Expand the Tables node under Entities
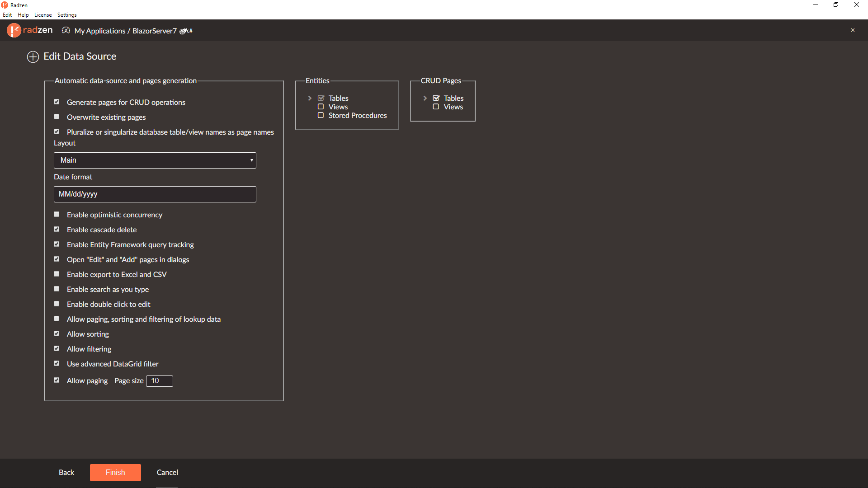The image size is (868, 488). 310,98
